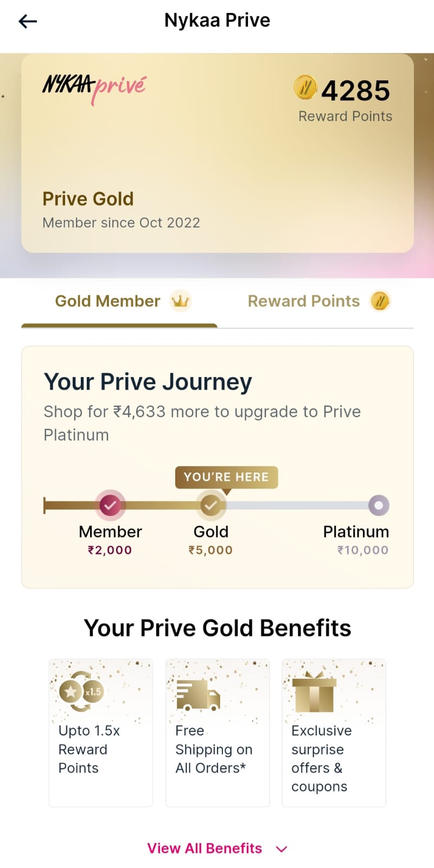Tap the Gold tier checkmark marker
Image resolution: width=434 pixels, height=868 pixels.
[x=210, y=506]
